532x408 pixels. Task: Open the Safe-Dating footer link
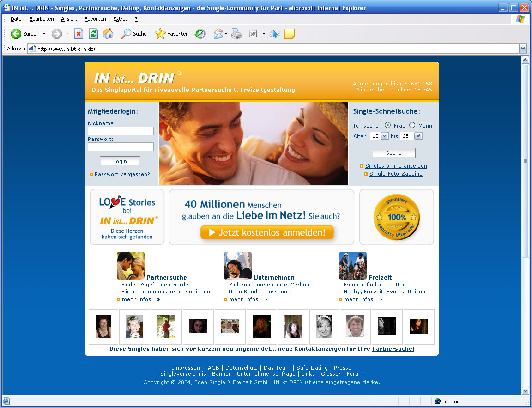tap(312, 368)
